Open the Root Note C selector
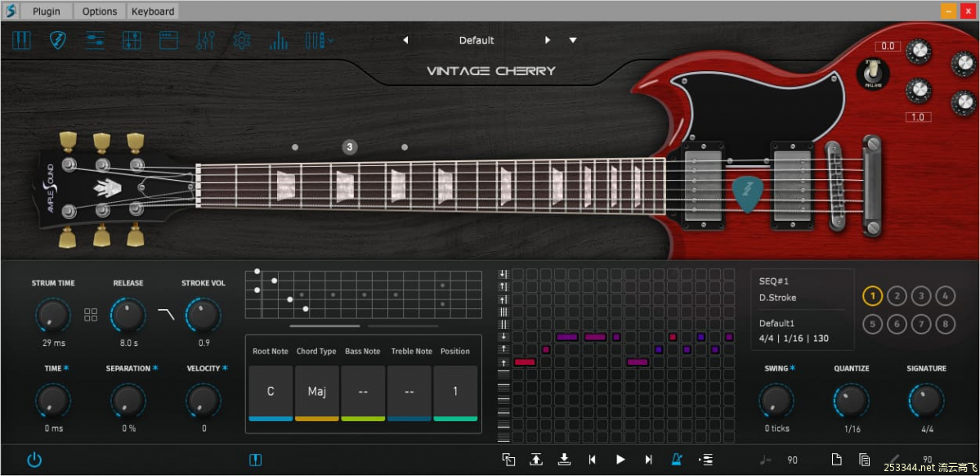The image size is (980, 476). click(271, 393)
